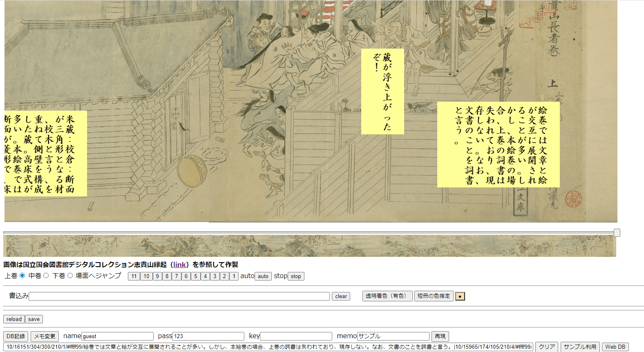Open the link to National Diet Library
Viewport: 644px width, 352px height.
(179, 265)
